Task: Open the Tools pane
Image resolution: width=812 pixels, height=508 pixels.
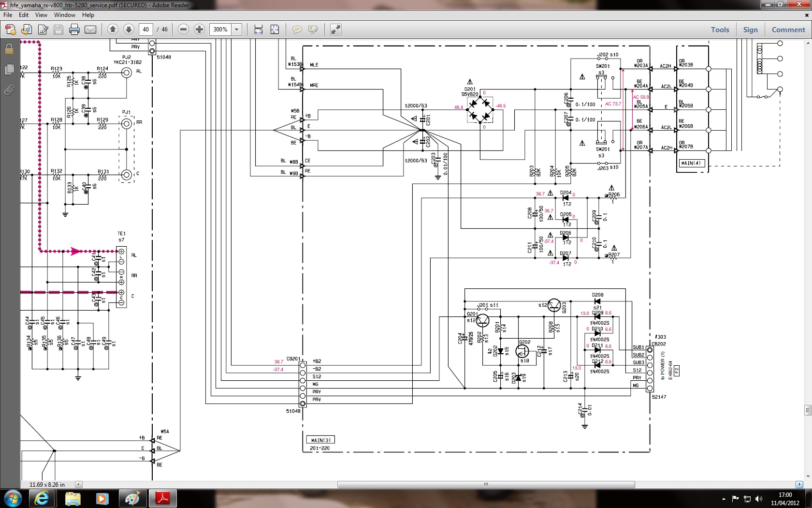Action: [x=720, y=30]
